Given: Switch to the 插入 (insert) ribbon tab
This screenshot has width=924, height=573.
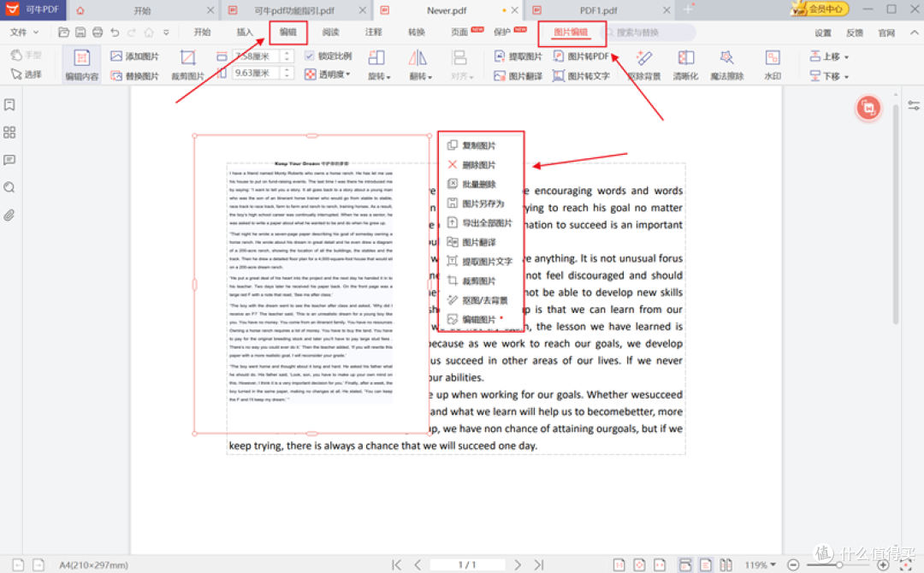Looking at the screenshot, I should [x=245, y=32].
